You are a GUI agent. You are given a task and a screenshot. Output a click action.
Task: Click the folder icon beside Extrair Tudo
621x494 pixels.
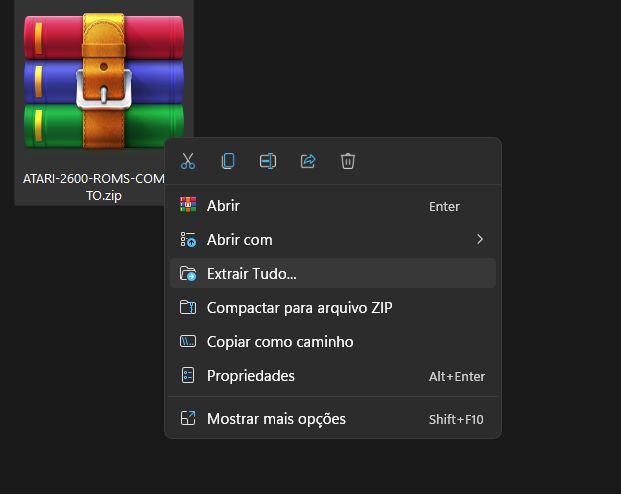pos(188,273)
